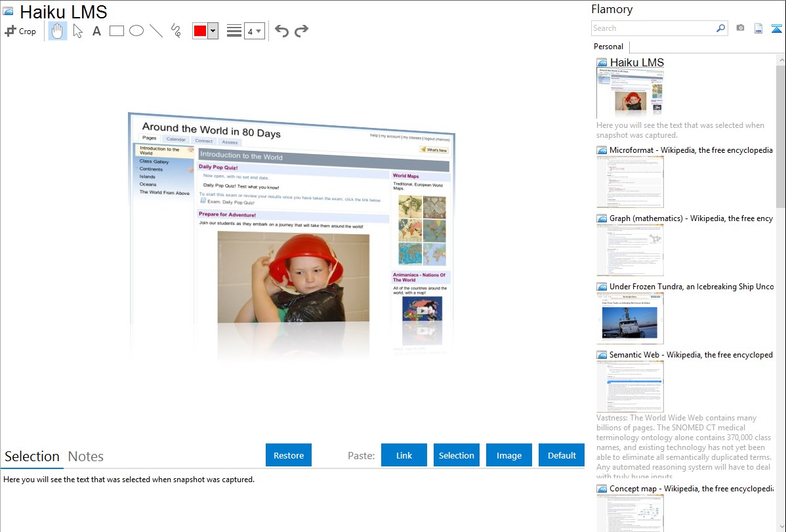Choose the freehand scribble tool
Viewport: 786px width, 532px height.
point(176,31)
